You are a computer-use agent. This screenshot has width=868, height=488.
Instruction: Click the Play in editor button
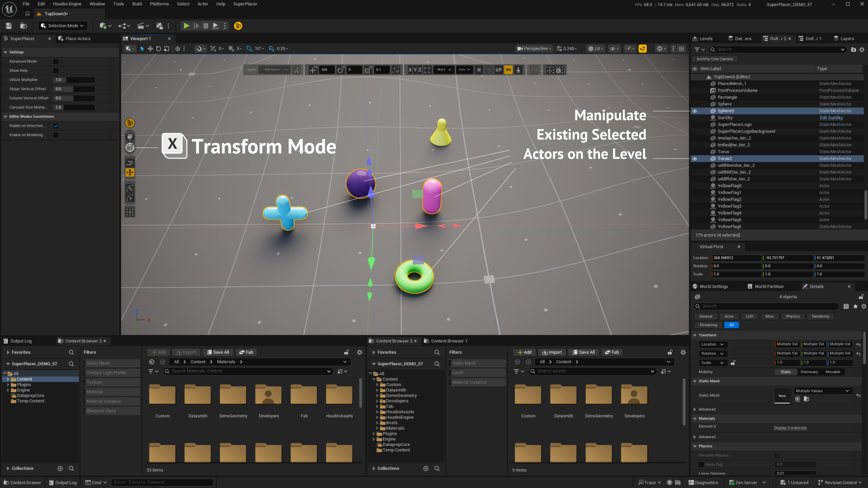point(186,26)
